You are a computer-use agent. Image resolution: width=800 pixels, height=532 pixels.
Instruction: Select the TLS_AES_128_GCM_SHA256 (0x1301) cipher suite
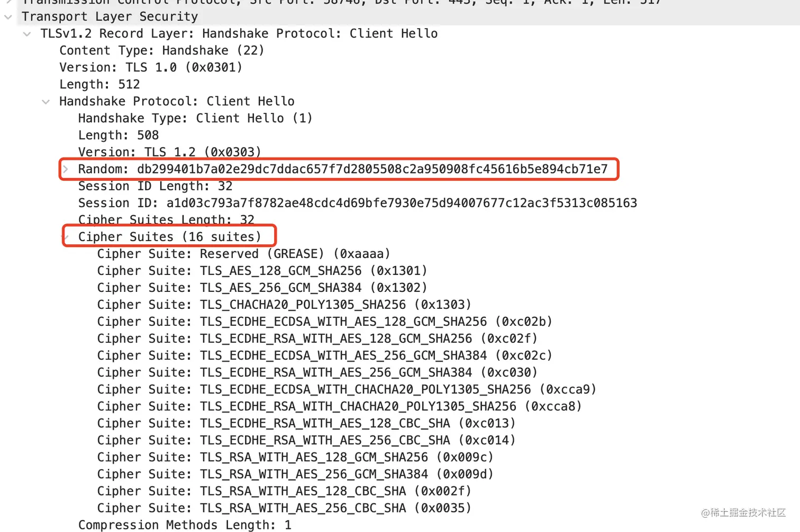(262, 271)
